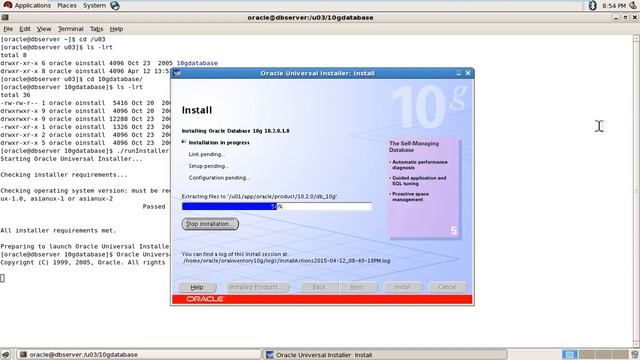Close the terminal window

(x=635, y=18)
